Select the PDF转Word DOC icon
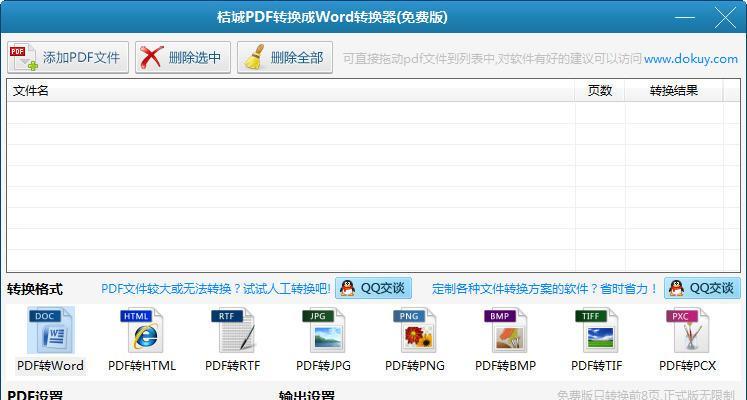 (x=51, y=330)
